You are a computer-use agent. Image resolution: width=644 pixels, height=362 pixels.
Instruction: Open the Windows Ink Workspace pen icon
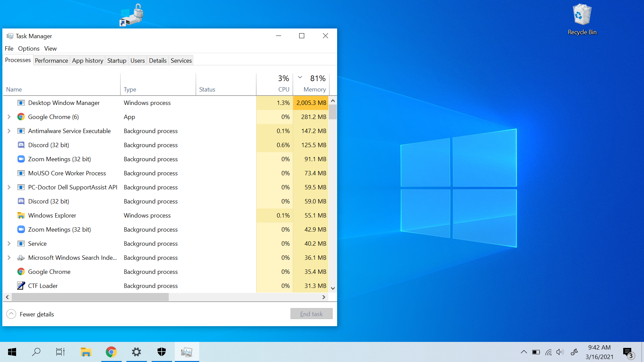tap(574, 352)
